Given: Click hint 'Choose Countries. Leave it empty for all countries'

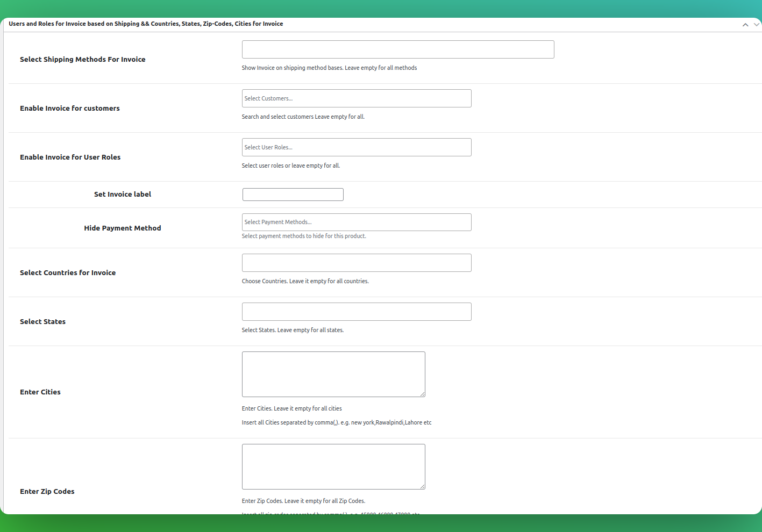Looking at the screenshot, I should (305, 281).
